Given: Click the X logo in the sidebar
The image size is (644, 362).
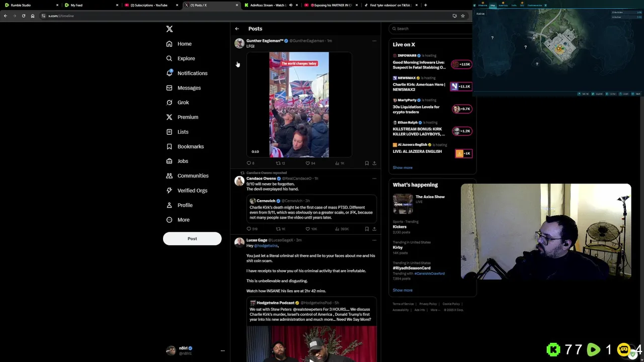Looking at the screenshot, I should [170, 29].
